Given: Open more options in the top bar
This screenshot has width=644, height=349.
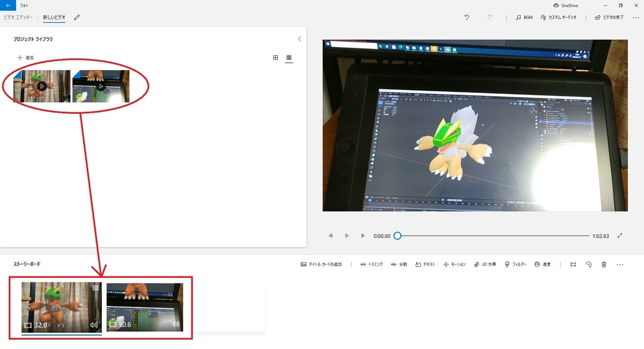Looking at the screenshot, I should [x=636, y=17].
